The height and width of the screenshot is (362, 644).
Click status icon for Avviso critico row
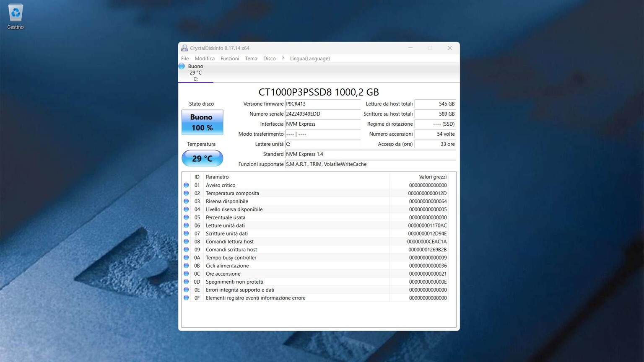pyautogui.click(x=186, y=185)
